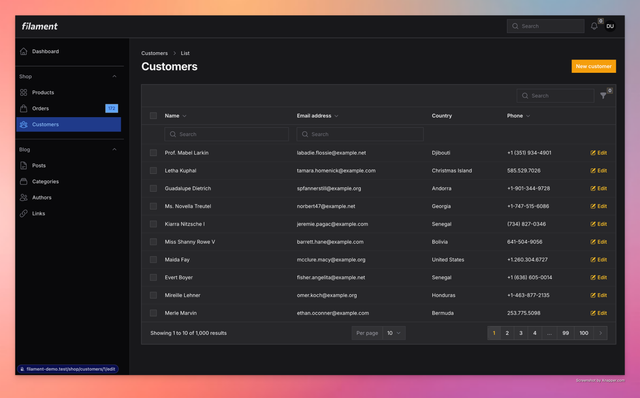Click the Orders shopping bag icon
Image resolution: width=640 pixels, height=398 pixels.
click(x=24, y=109)
